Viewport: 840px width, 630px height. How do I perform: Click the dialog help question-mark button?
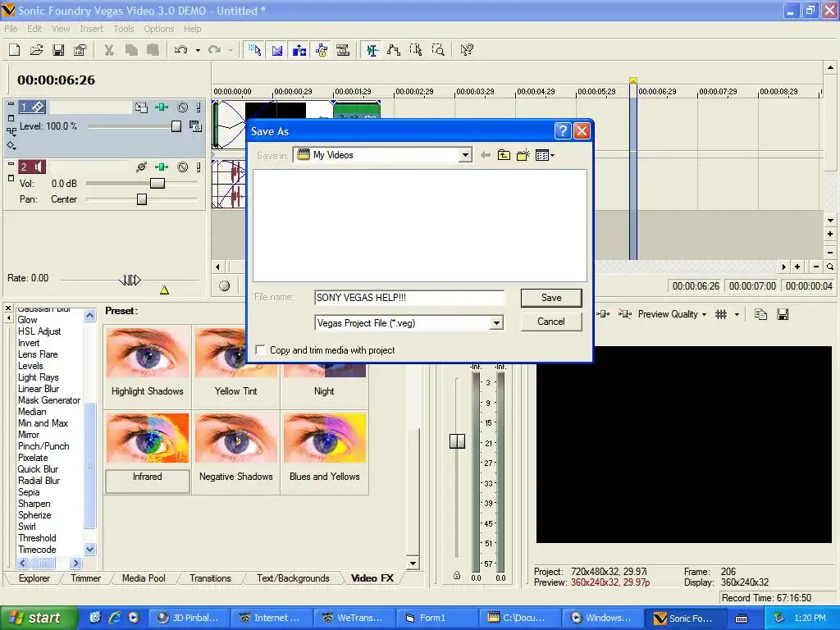(x=562, y=131)
